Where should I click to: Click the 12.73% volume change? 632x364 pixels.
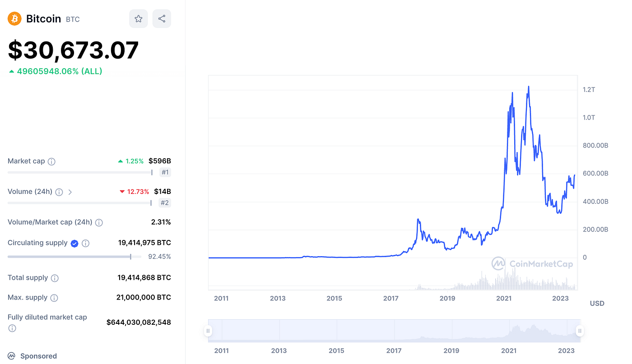click(135, 192)
